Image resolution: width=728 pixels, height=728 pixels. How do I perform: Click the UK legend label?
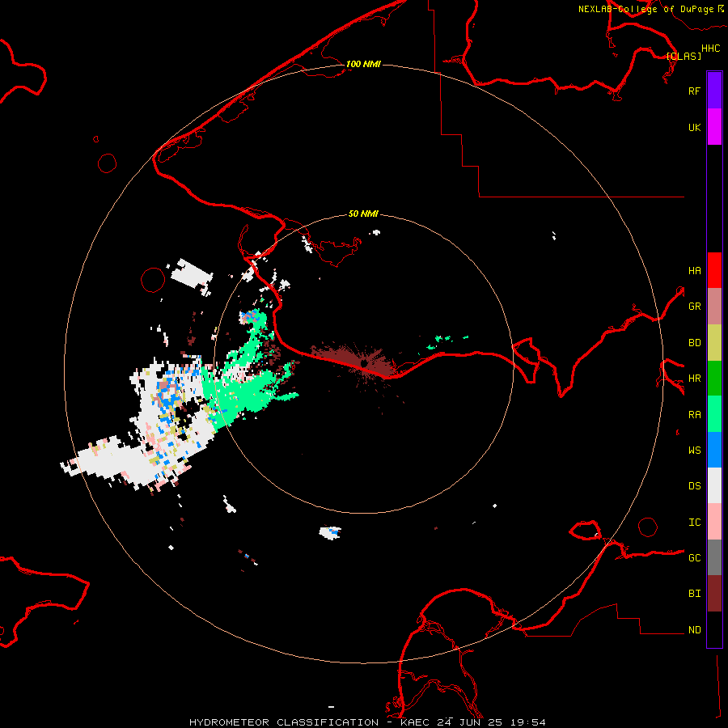click(694, 128)
